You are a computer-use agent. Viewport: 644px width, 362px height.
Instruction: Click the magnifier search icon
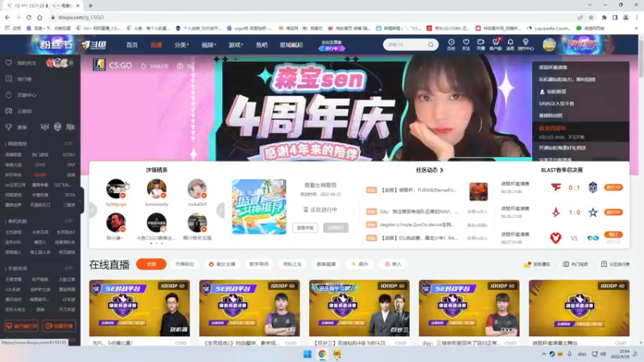[x=431, y=45]
